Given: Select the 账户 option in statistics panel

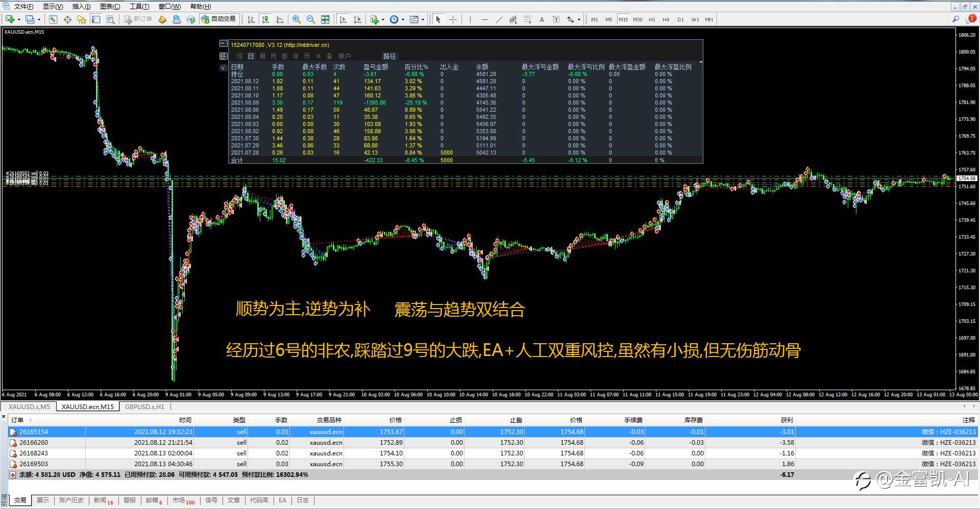Looking at the screenshot, I should pyautogui.click(x=345, y=56).
